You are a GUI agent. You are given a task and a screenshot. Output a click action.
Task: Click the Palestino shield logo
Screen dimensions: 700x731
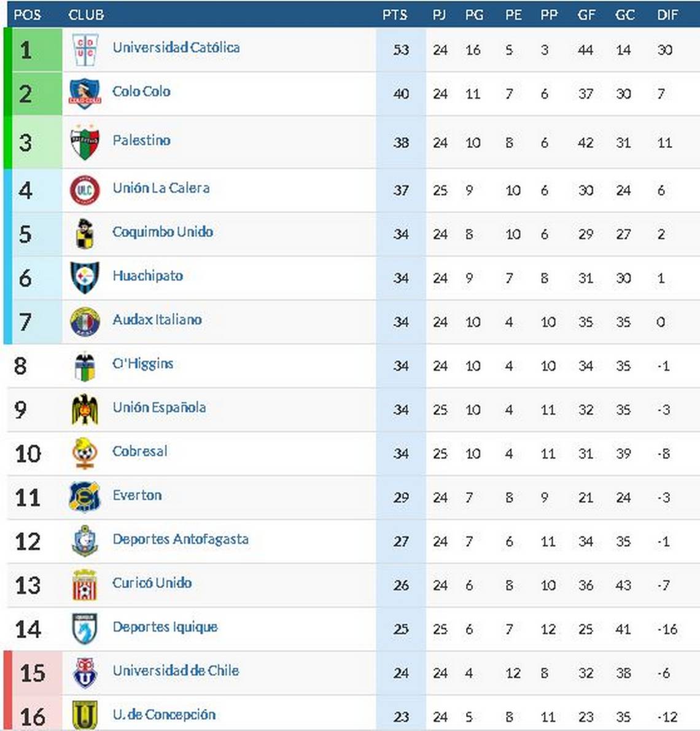tap(85, 142)
